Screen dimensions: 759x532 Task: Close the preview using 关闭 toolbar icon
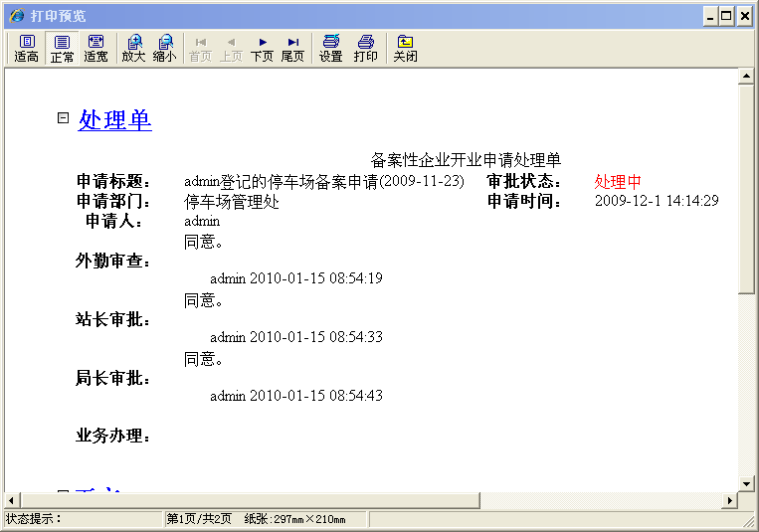405,48
